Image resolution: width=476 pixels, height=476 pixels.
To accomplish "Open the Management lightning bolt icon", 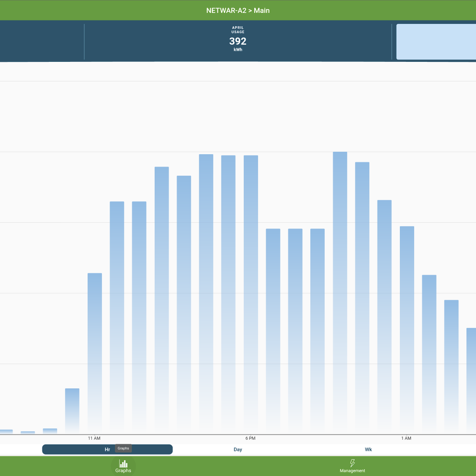I will [x=352, y=463].
